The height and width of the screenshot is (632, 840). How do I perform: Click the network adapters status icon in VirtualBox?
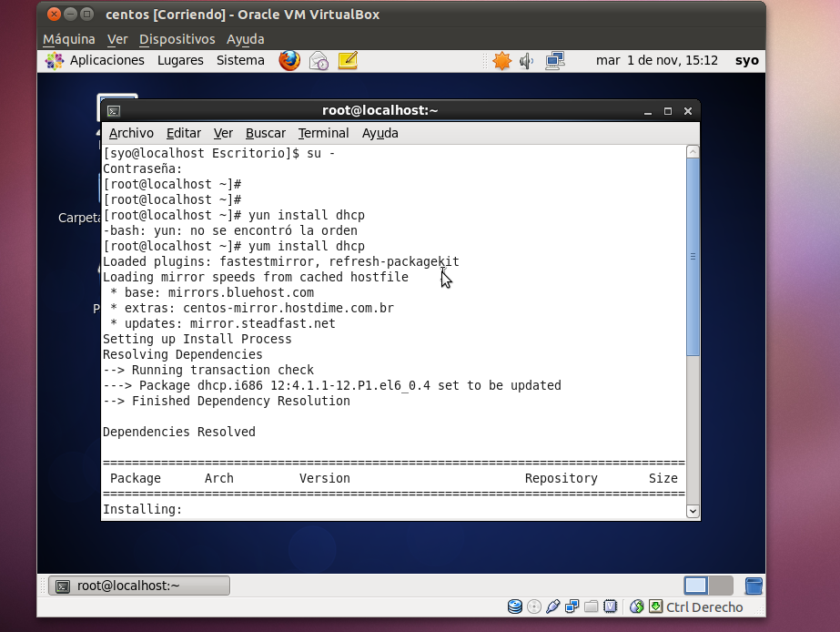[x=572, y=606]
